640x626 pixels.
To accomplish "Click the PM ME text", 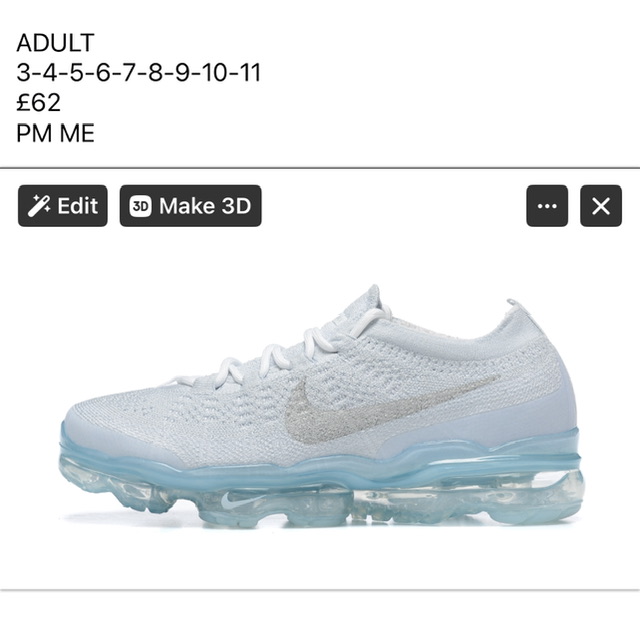I will pos(56,133).
